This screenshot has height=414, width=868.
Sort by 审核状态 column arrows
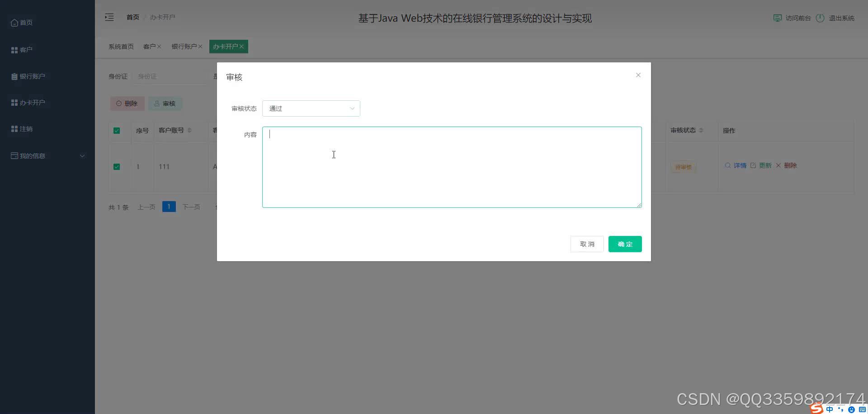click(701, 130)
